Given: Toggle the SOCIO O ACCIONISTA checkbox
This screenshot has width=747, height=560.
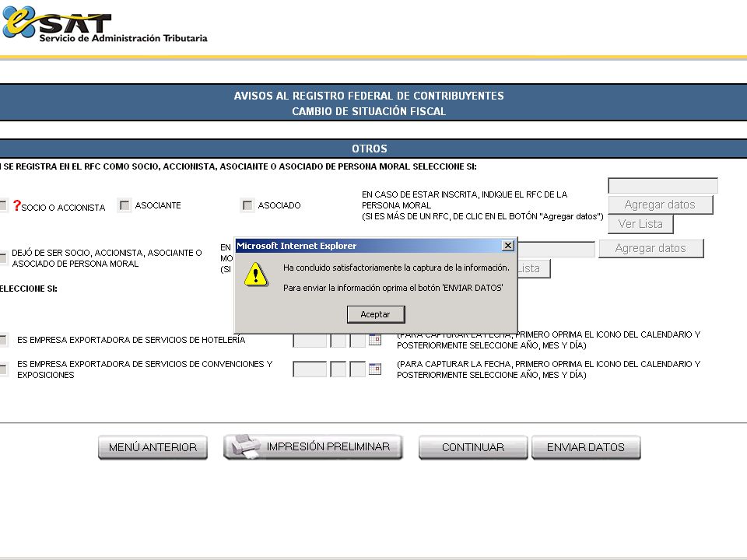Looking at the screenshot, I should (x=3, y=205).
